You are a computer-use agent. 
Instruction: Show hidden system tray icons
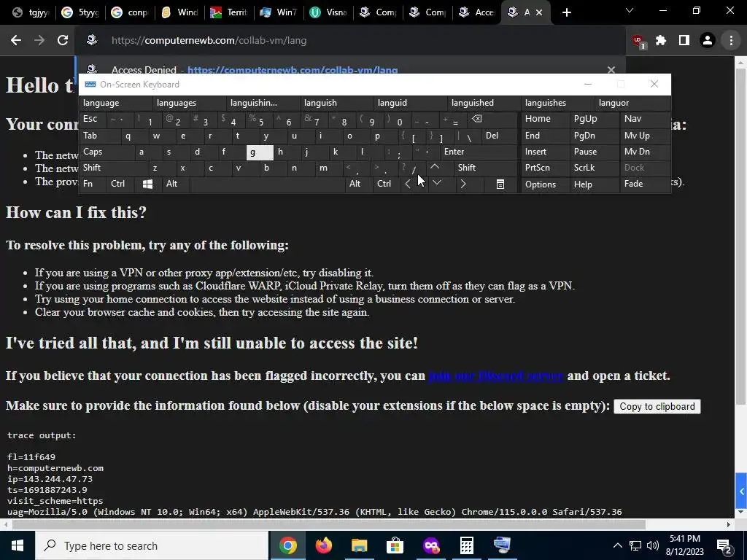coord(617,545)
